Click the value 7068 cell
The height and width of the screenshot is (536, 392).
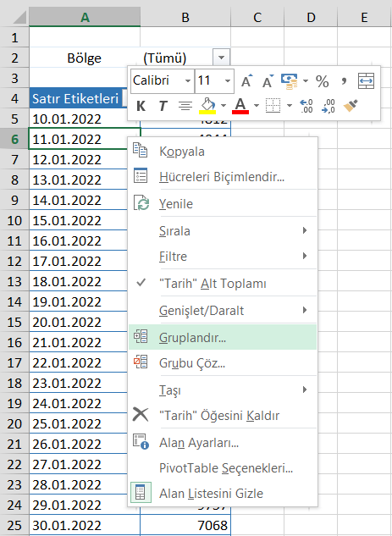[x=185, y=525]
